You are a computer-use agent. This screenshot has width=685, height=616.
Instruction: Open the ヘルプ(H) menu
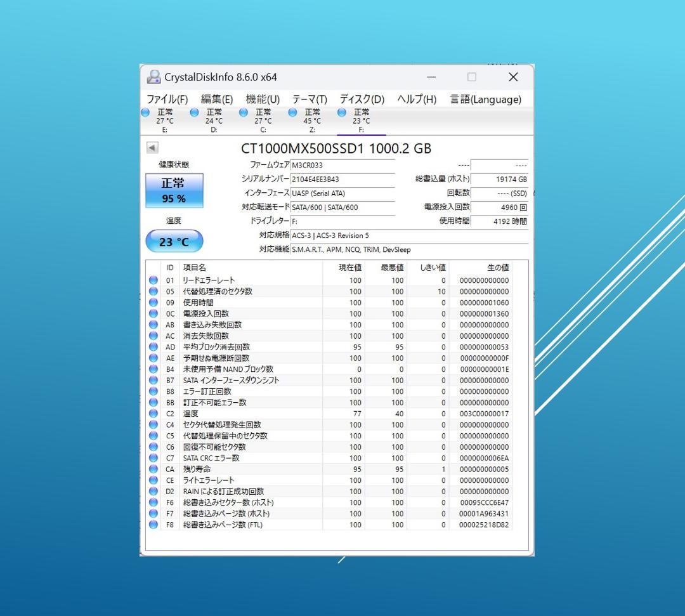[x=417, y=99]
